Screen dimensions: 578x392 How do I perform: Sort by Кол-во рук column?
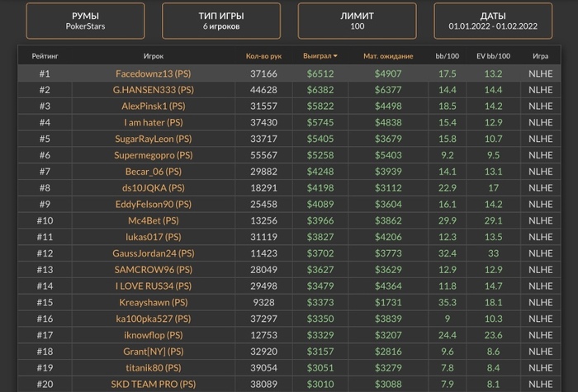pos(265,56)
